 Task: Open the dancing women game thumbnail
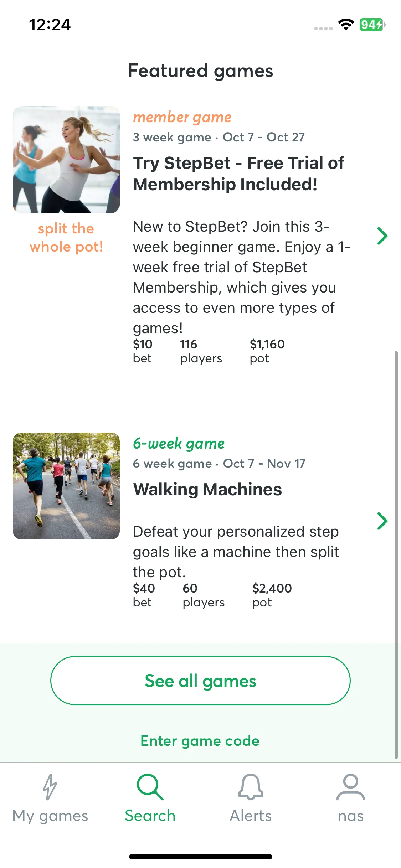[x=66, y=160]
